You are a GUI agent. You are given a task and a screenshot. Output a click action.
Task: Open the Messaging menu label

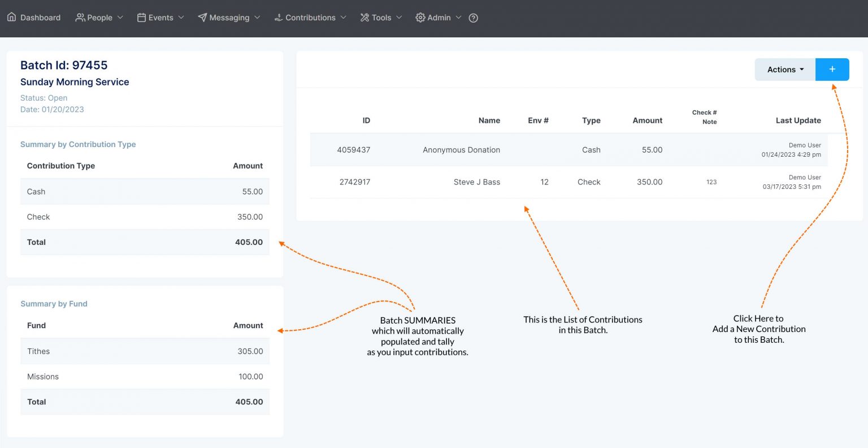coord(229,18)
